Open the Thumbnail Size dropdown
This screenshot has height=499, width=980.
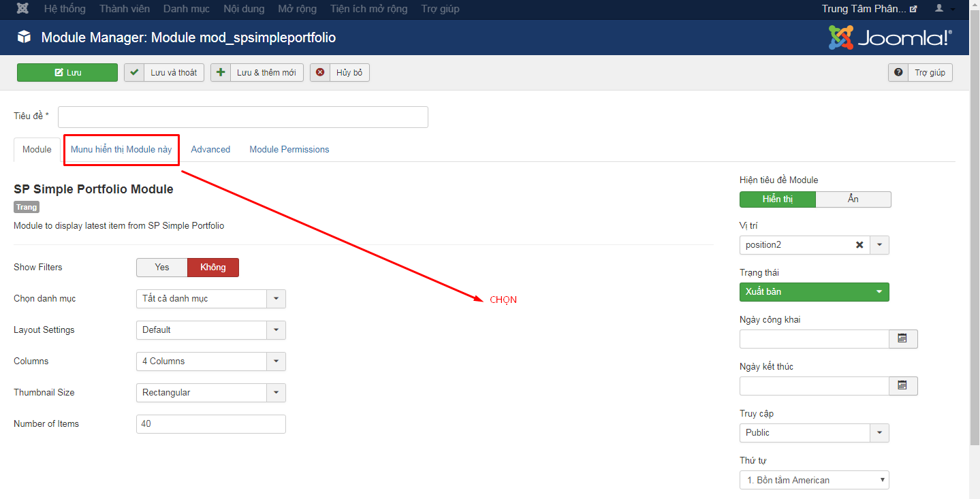pos(211,392)
